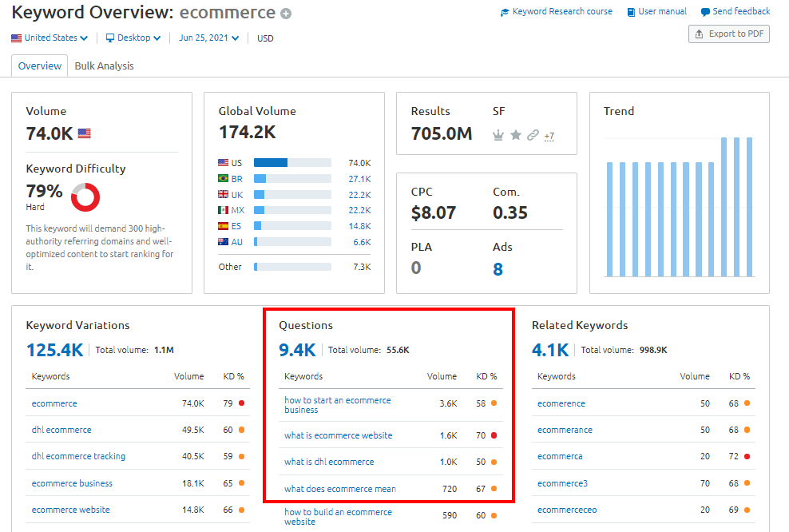789x532 pixels.
Task: Open the 125.4K keyword variations total
Action: [x=54, y=349]
